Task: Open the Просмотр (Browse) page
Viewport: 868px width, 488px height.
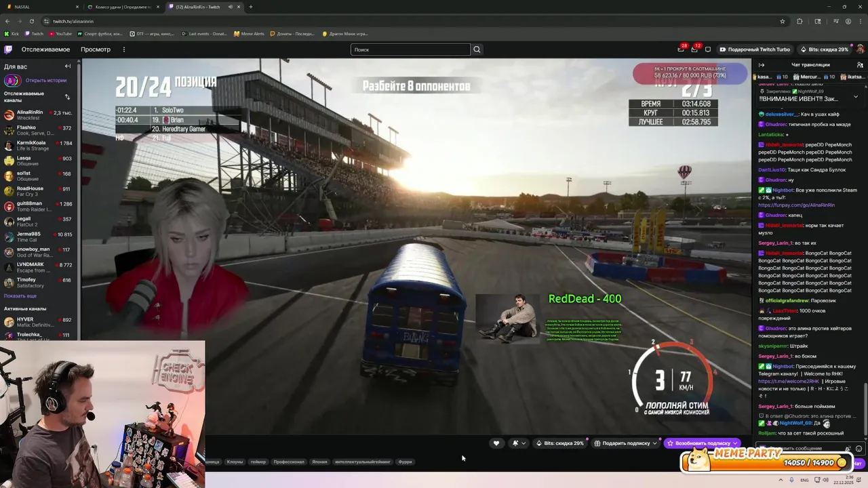Action: point(96,49)
